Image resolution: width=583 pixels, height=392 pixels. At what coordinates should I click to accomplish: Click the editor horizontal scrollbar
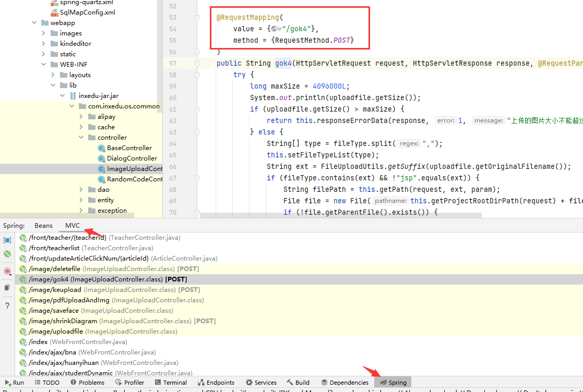[341, 215]
